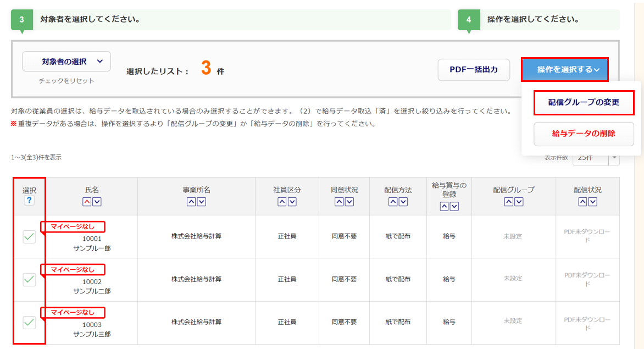The image size is (644, 349).
Task: Open the 対象者の選択 dropdown
Action: 66,62
